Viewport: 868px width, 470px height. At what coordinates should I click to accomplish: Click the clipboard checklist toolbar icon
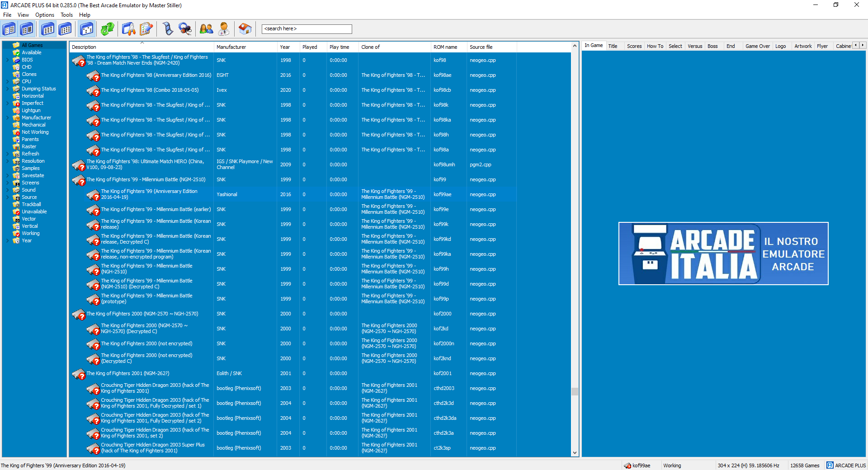click(146, 29)
